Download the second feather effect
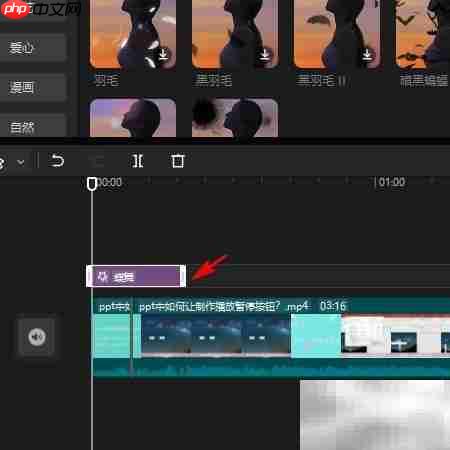The width and height of the screenshot is (450, 450). (265, 54)
